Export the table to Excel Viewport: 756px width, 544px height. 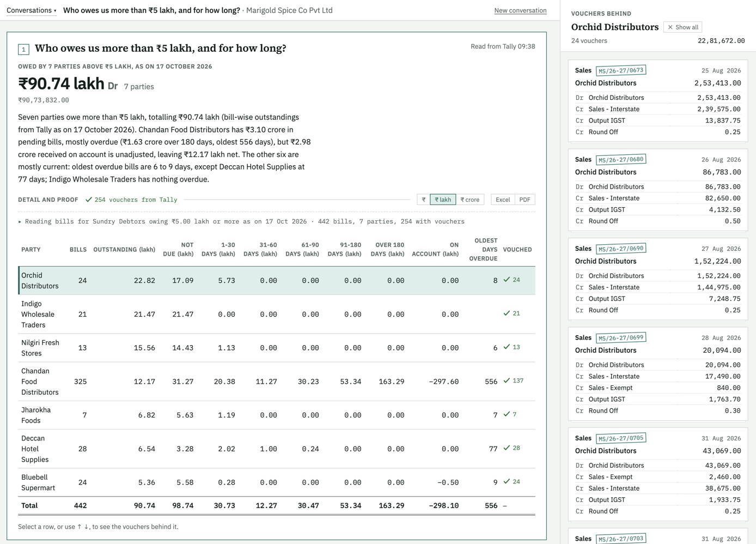click(x=503, y=200)
